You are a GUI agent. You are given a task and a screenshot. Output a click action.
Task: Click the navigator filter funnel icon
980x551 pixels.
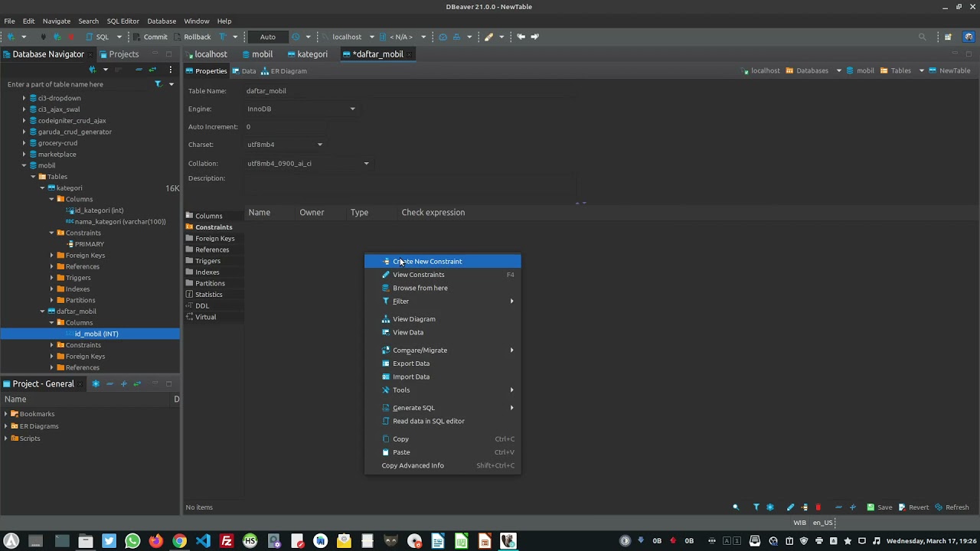[x=158, y=84]
